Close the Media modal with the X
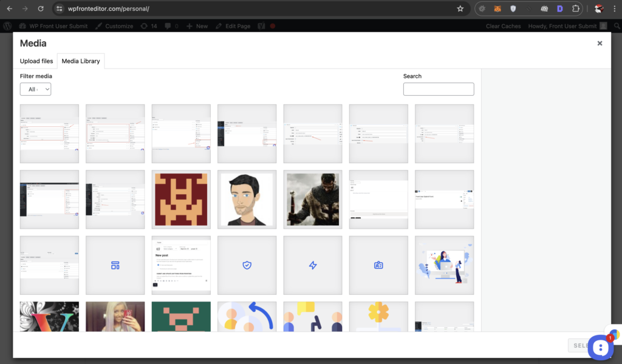 click(x=600, y=44)
